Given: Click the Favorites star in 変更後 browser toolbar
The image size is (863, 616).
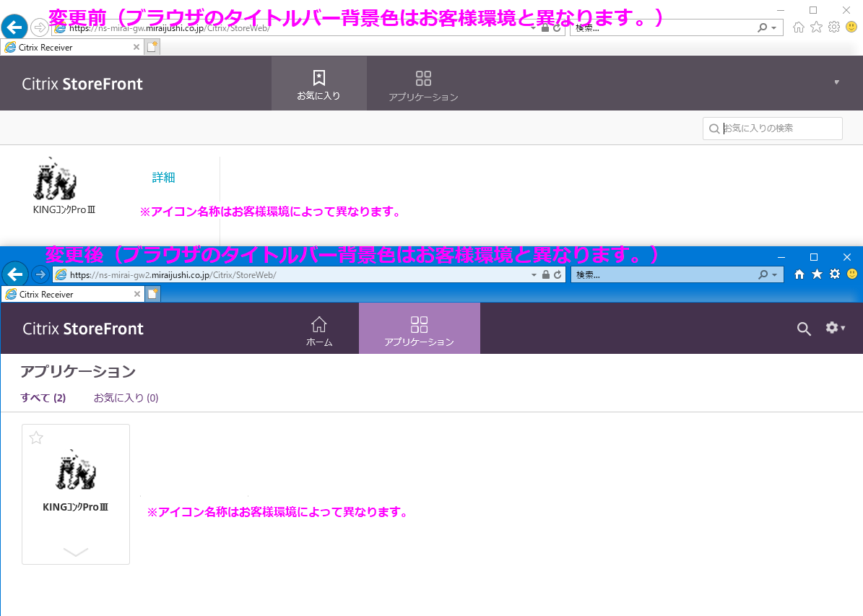Looking at the screenshot, I should click(x=818, y=274).
